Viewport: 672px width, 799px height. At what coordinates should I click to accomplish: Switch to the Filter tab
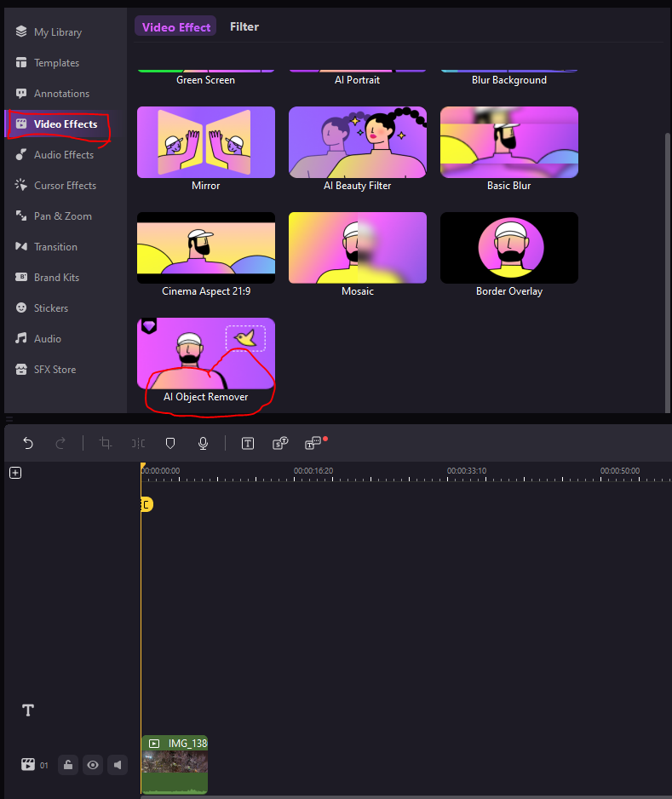click(244, 26)
